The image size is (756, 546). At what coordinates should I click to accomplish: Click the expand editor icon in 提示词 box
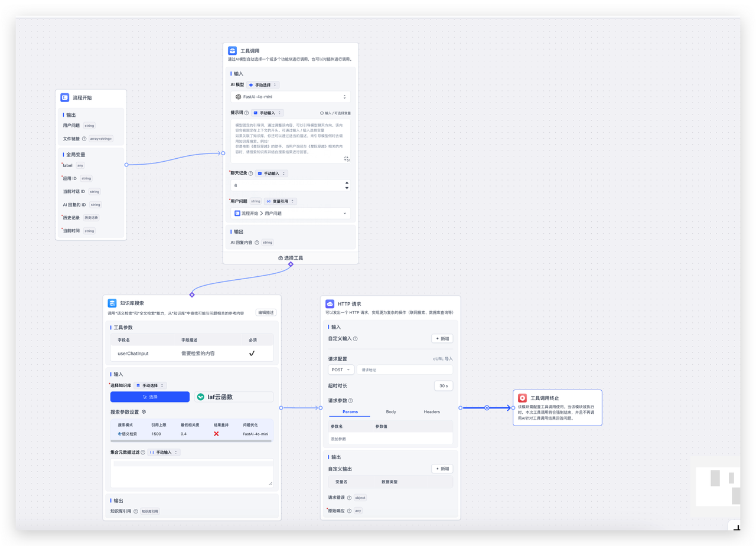tap(347, 159)
